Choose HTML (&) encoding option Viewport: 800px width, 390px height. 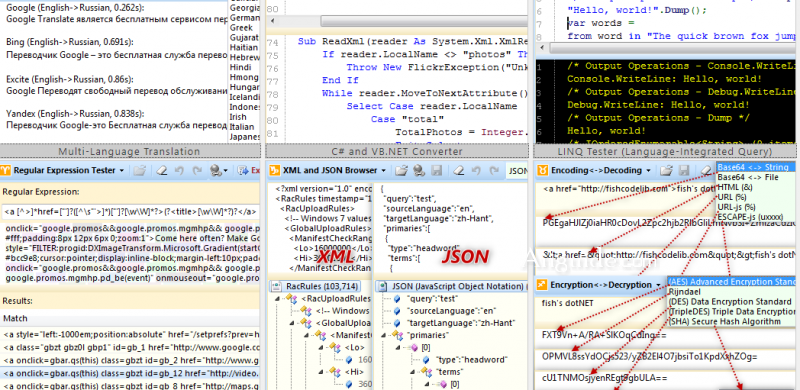click(756, 187)
